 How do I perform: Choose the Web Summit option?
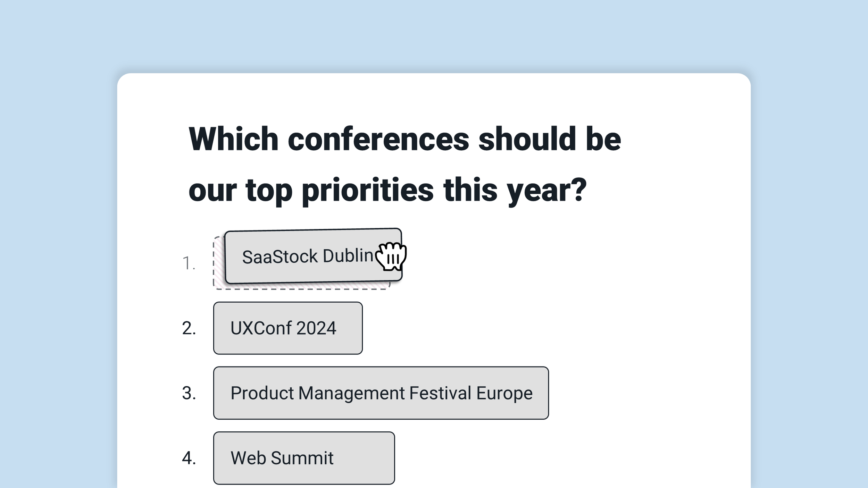click(304, 458)
